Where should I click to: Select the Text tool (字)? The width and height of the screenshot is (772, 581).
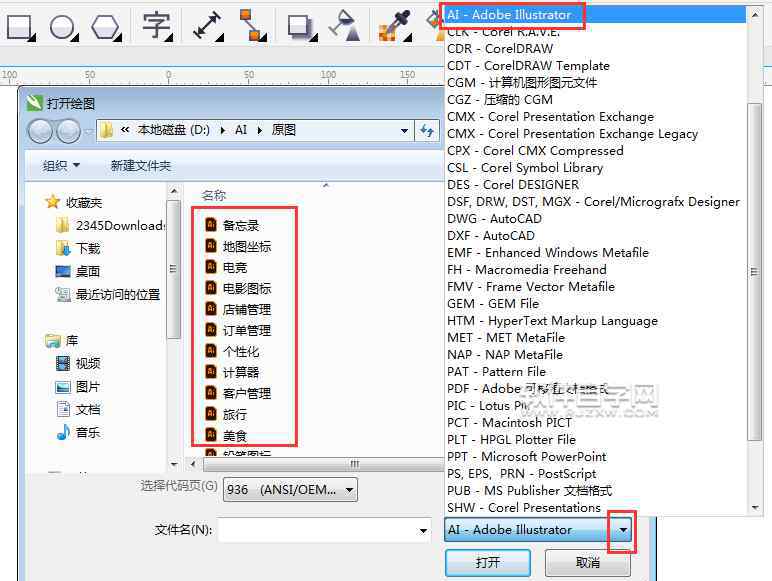pos(157,26)
